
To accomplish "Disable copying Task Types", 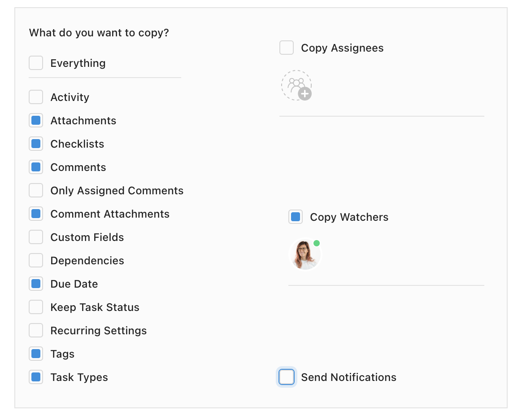I will pyautogui.click(x=36, y=377).
